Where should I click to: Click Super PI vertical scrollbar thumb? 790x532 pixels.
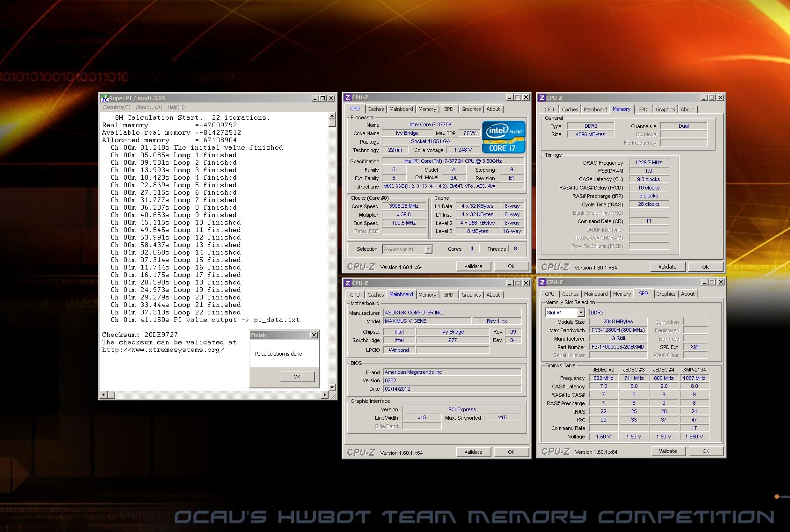tap(332, 123)
